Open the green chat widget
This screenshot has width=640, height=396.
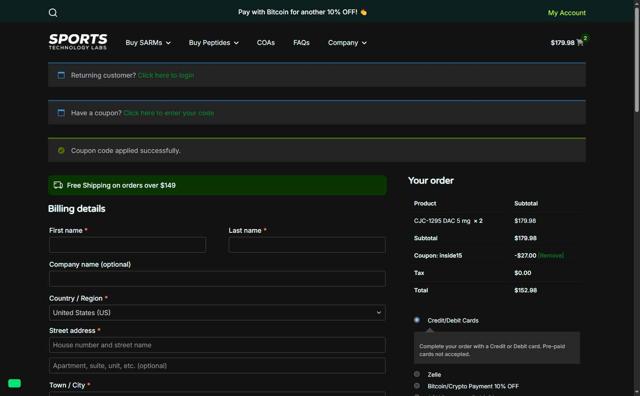14,383
